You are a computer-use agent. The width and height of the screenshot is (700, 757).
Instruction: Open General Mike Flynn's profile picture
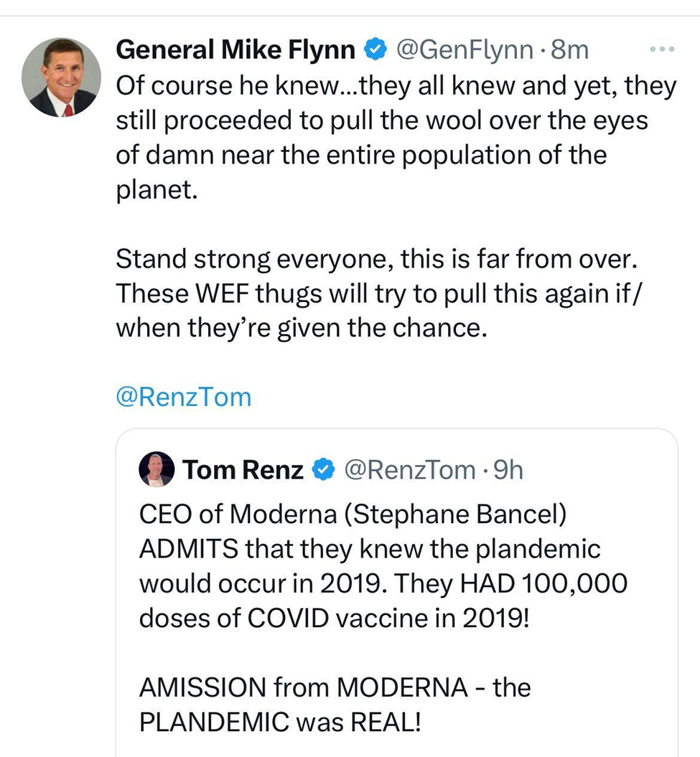point(61,77)
